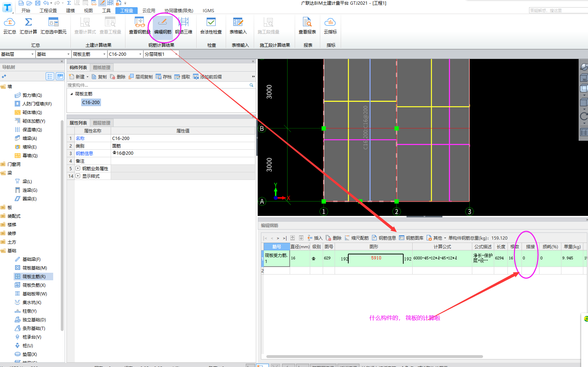The image size is (588, 367).
Task: Click the rebar table horizontal scrollbar
Action: pos(375,357)
